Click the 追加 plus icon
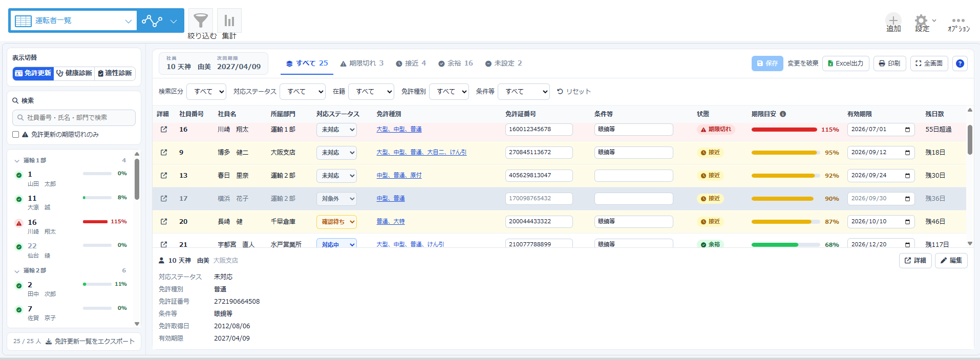 (893, 20)
